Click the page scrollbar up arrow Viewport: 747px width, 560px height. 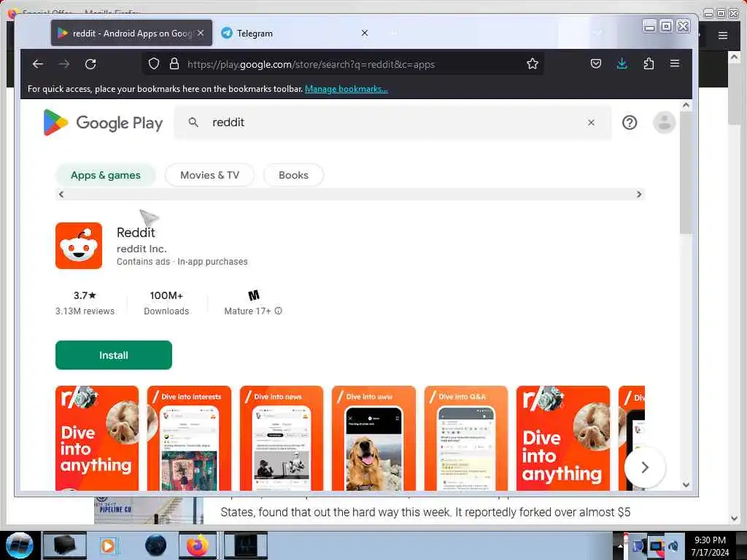tap(686, 105)
